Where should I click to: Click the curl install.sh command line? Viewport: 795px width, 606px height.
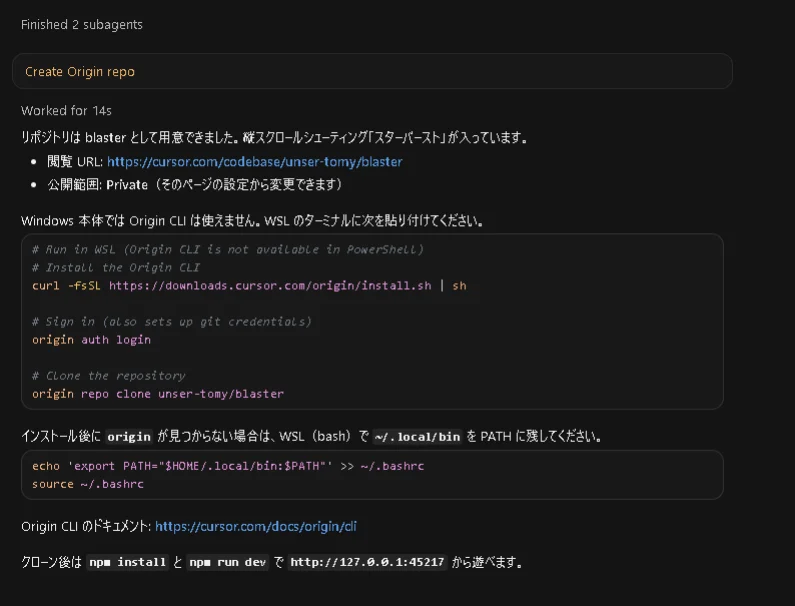[x=249, y=286]
